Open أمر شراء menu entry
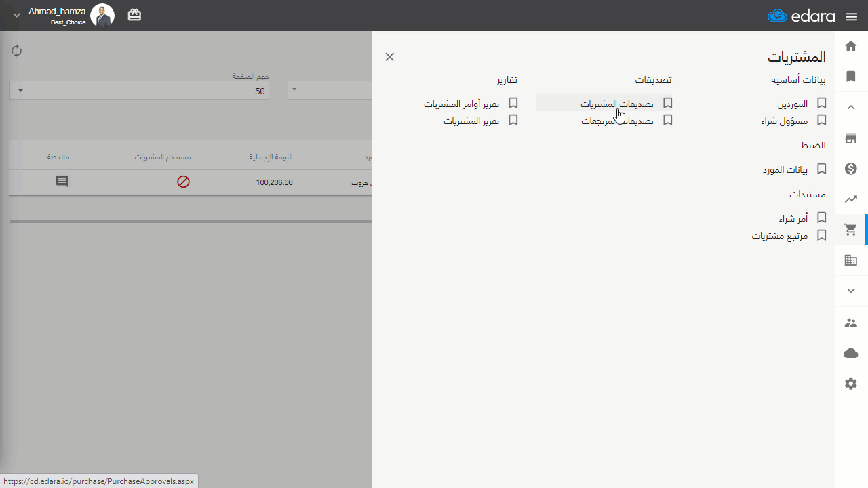The width and height of the screenshot is (868, 488). coord(793,218)
